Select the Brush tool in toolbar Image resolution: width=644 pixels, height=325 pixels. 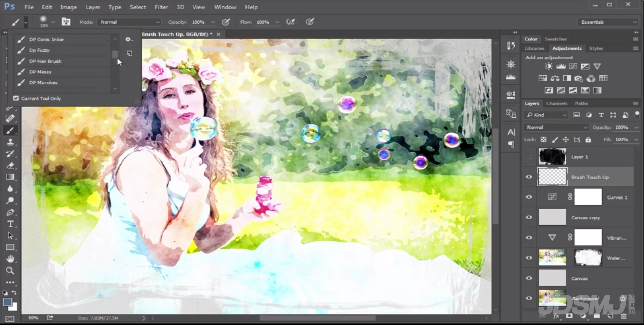point(10,131)
